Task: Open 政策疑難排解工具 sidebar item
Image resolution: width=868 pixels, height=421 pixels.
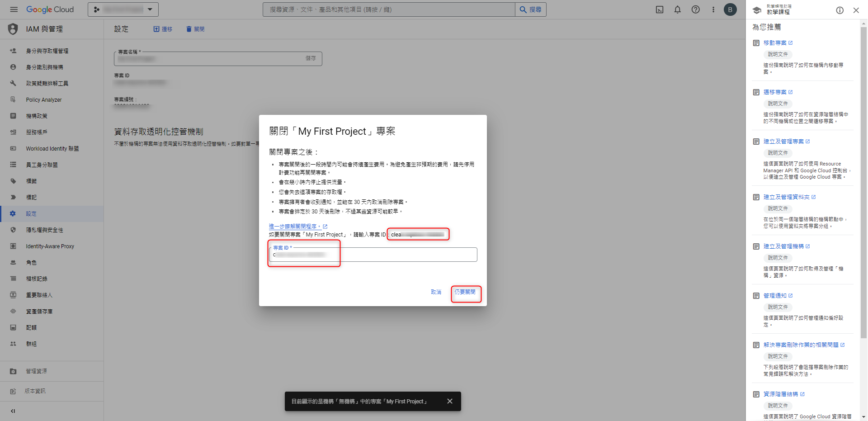Action: pyautogui.click(x=52, y=84)
